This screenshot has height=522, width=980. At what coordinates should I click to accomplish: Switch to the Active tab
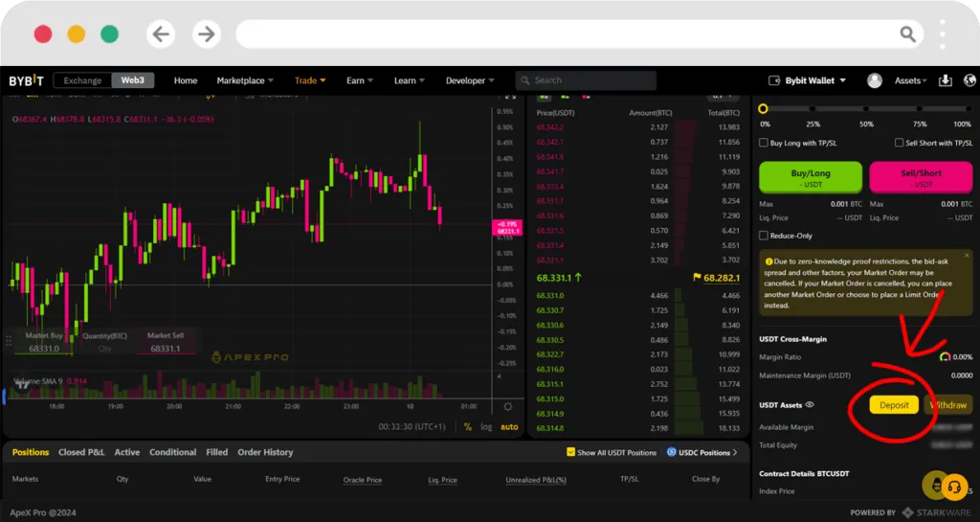tap(127, 452)
